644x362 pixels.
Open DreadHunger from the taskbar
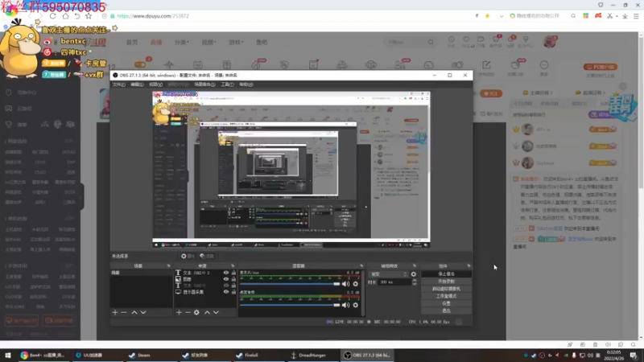pos(308,355)
